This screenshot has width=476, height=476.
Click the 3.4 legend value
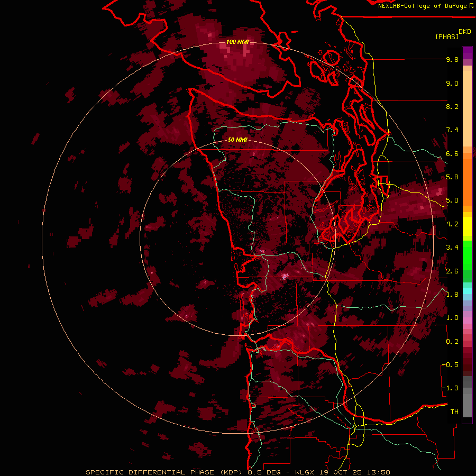click(452, 248)
